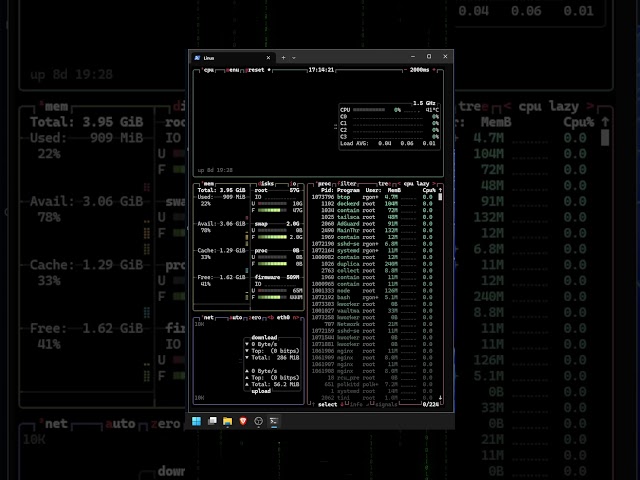Screen dimensions: 640x480
Task: Decrease update interval with the minus beside 2000ms
Action: [405, 70]
